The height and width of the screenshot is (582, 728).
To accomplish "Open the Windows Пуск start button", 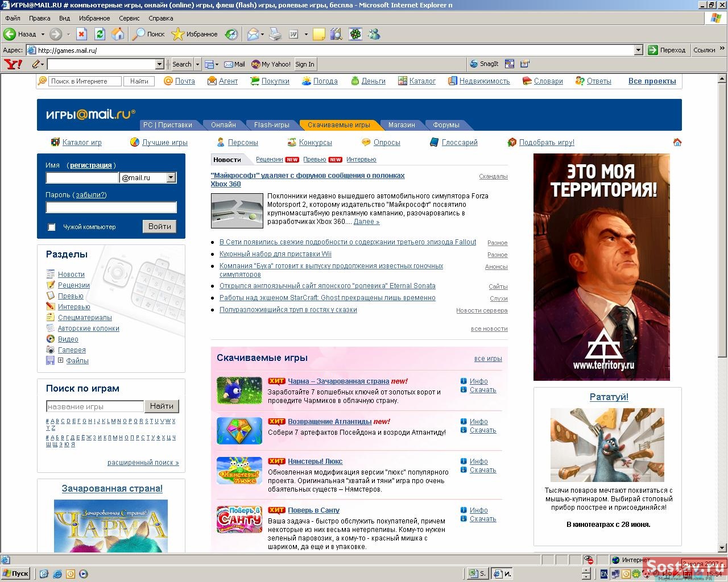I will tap(15, 573).
